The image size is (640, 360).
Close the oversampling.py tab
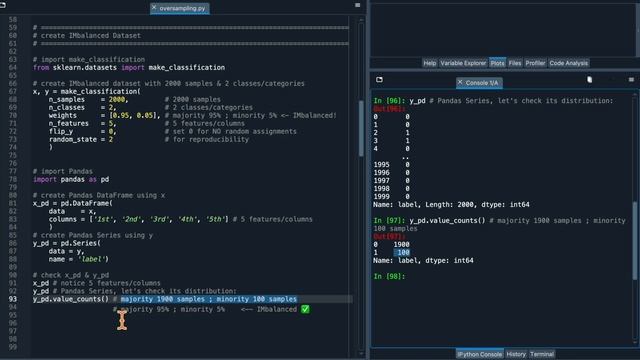(154, 7)
